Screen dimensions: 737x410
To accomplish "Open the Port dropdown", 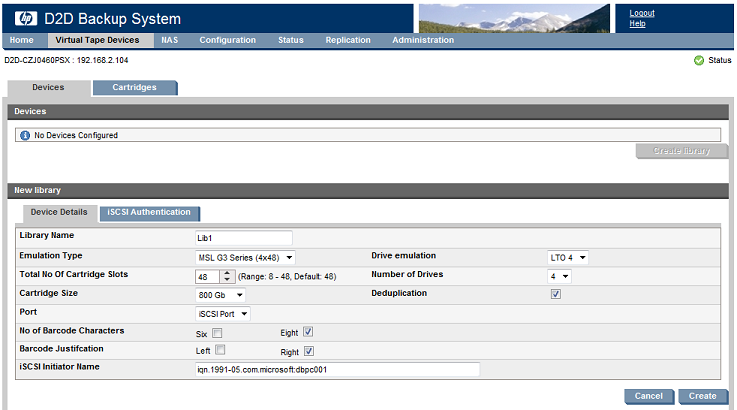I will pyautogui.click(x=223, y=314).
